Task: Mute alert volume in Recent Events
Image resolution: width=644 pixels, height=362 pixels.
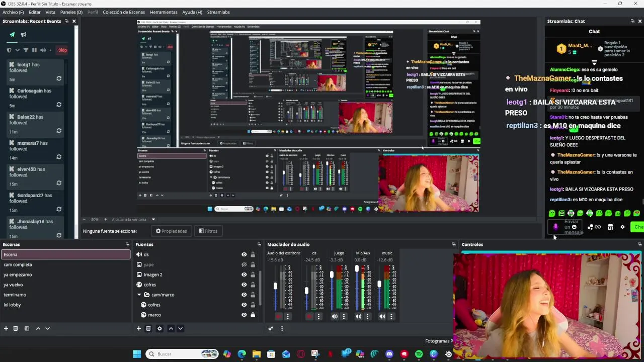Action: (43, 50)
